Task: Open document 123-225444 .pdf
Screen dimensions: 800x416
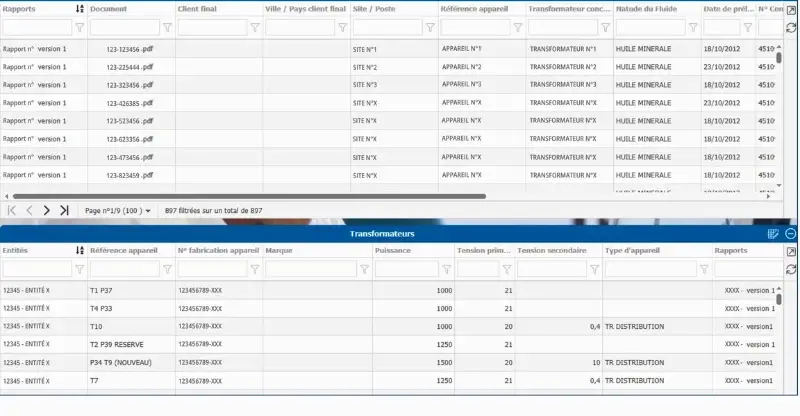Action: click(130, 67)
